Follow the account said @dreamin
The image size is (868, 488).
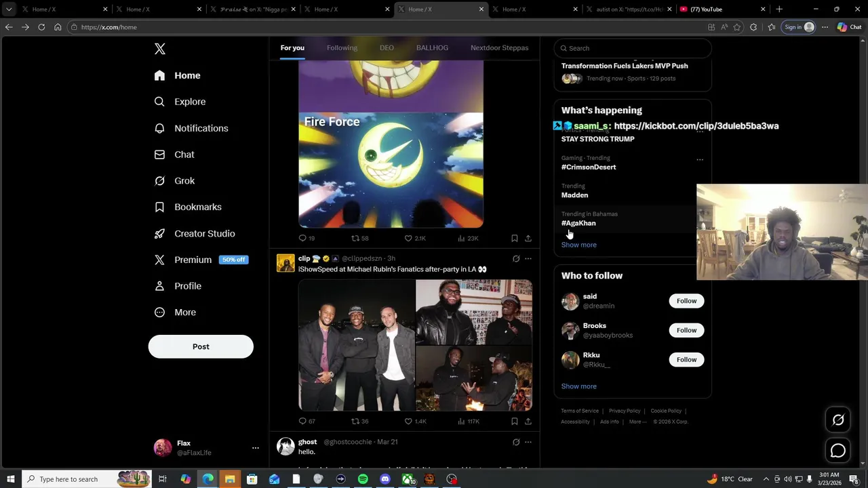(686, 301)
